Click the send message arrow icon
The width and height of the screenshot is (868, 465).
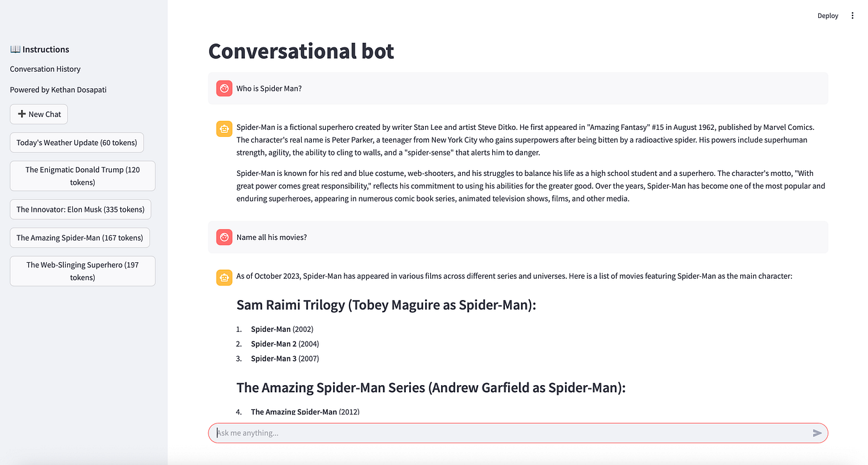click(817, 433)
